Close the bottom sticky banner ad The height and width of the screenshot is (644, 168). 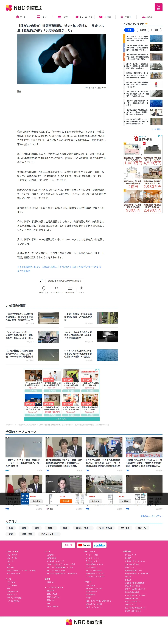(146, 494)
